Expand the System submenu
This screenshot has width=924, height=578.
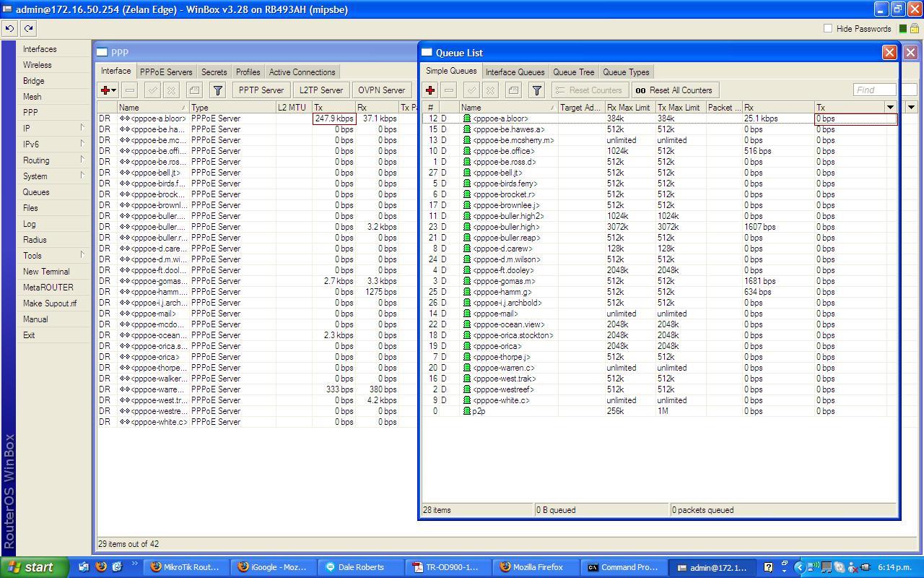coord(82,176)
